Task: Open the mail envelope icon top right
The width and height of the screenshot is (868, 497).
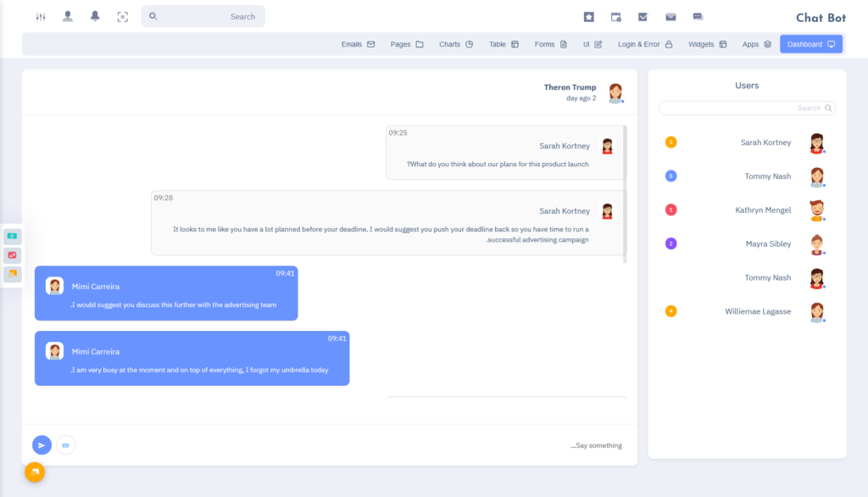Action: (x=670, y=16)
